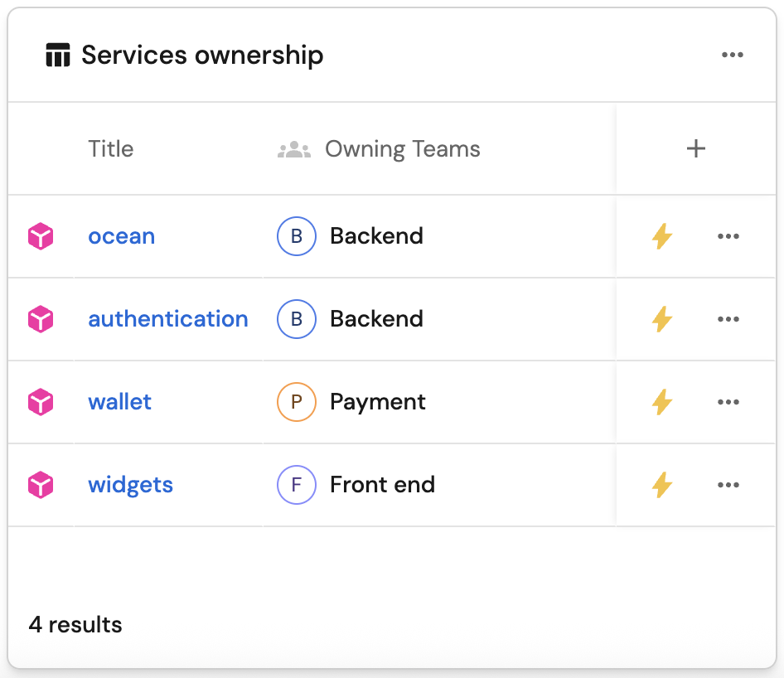784x678 pixels.
Task: Click the lightning bolt in widgets row
Action: [661, 485]
